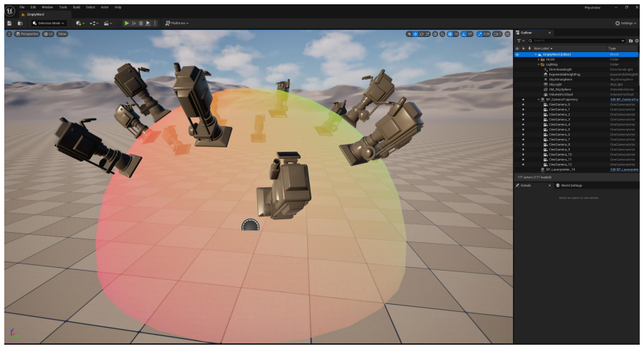Collapse the Lighting folder in the Outliner
This screenshot has height=349, width=644.
pyautogui.click(x=539, y=65)
